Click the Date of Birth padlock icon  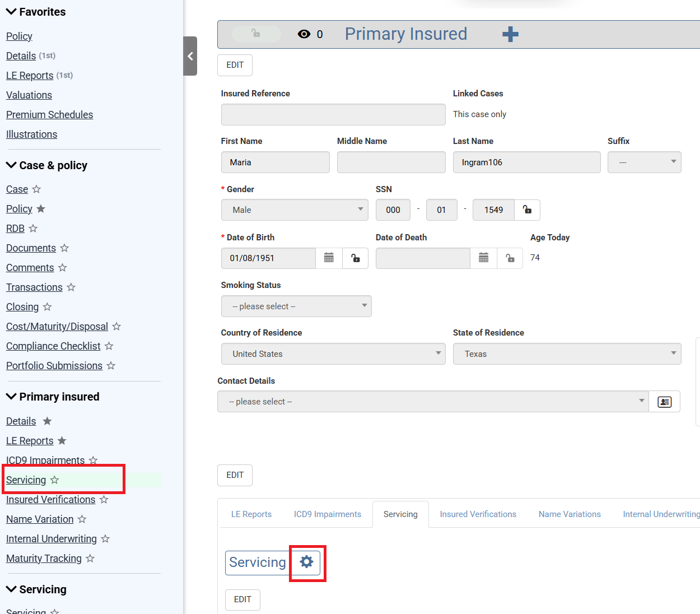355,258
